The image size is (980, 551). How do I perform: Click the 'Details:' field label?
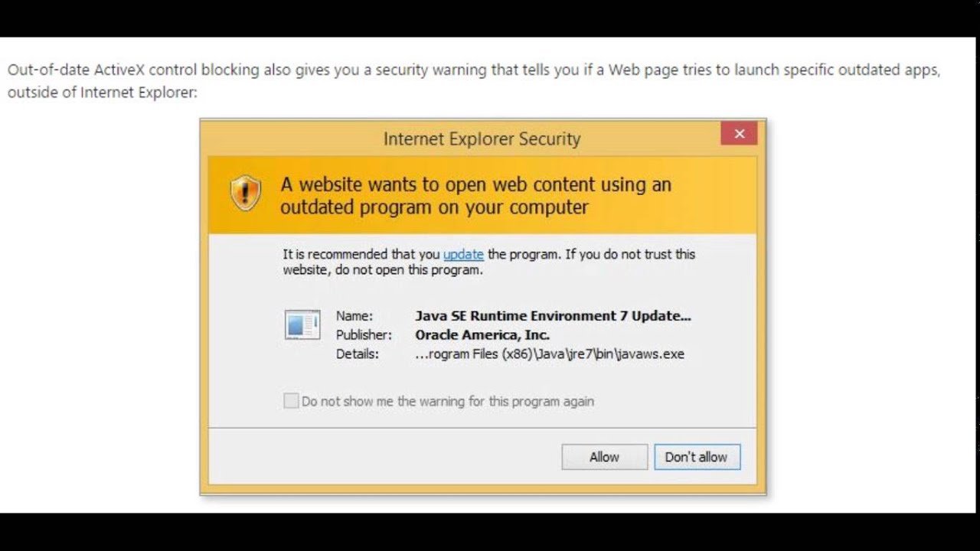(x=358, y=354)
